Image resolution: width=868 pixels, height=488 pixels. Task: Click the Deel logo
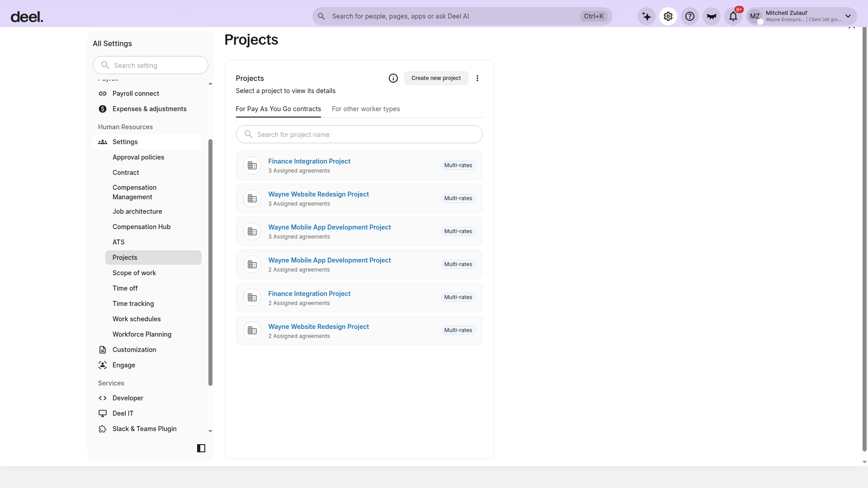coord(27,17)
